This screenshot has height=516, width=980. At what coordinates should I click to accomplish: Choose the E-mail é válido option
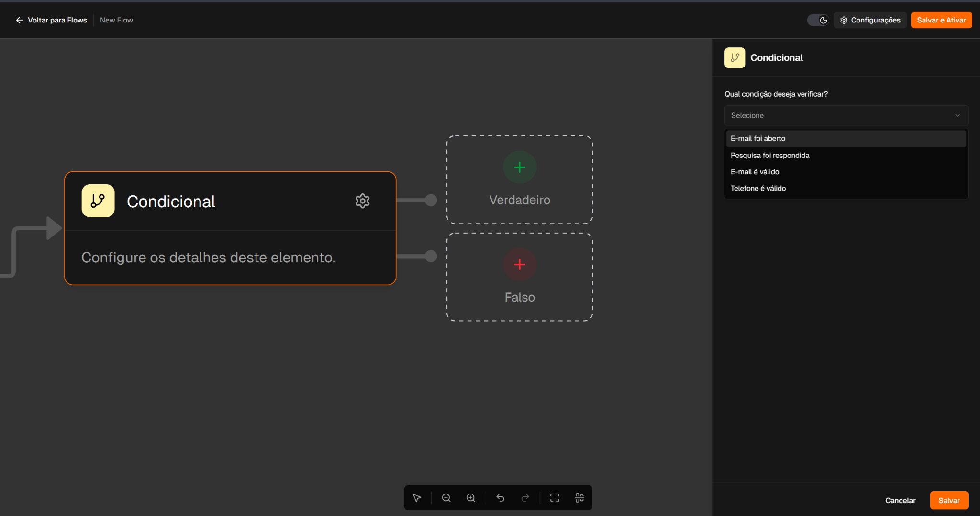tap(846, 172)
